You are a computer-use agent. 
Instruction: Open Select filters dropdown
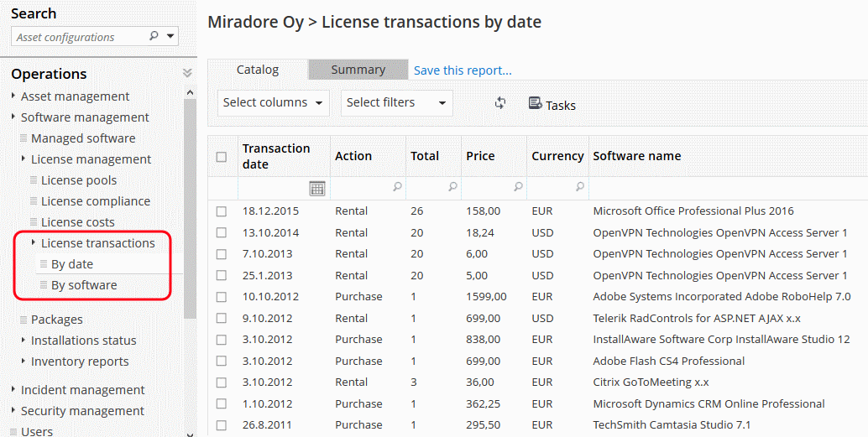[x=397, y=103]
